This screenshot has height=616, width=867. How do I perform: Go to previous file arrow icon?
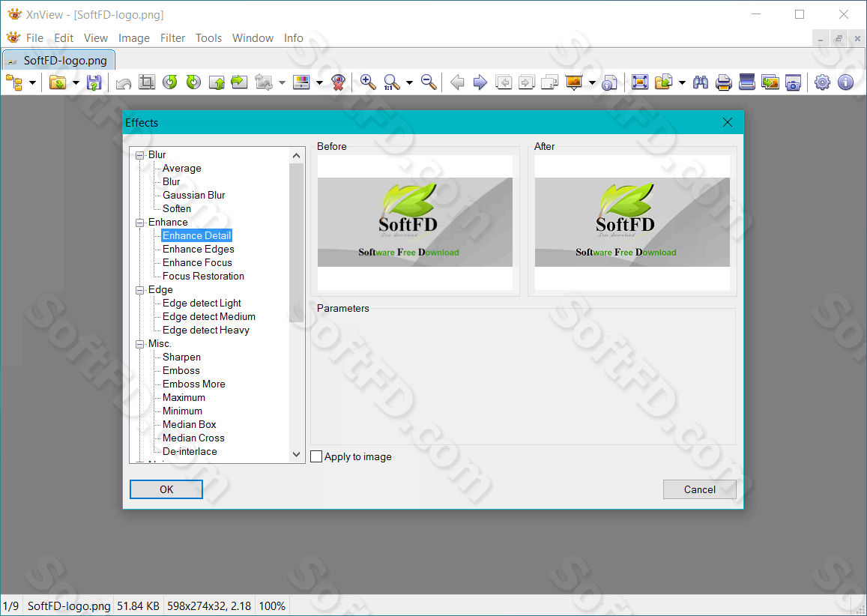[457, 83]
